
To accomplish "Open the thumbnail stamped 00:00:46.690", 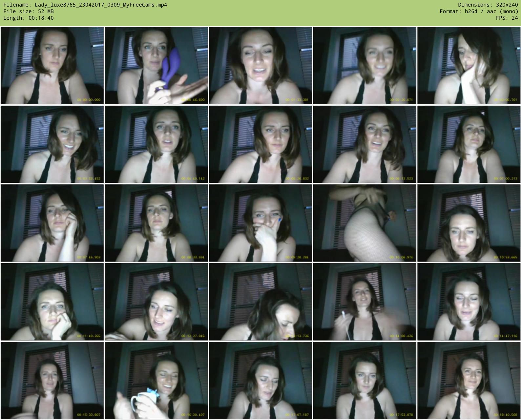I will point(156,66).
